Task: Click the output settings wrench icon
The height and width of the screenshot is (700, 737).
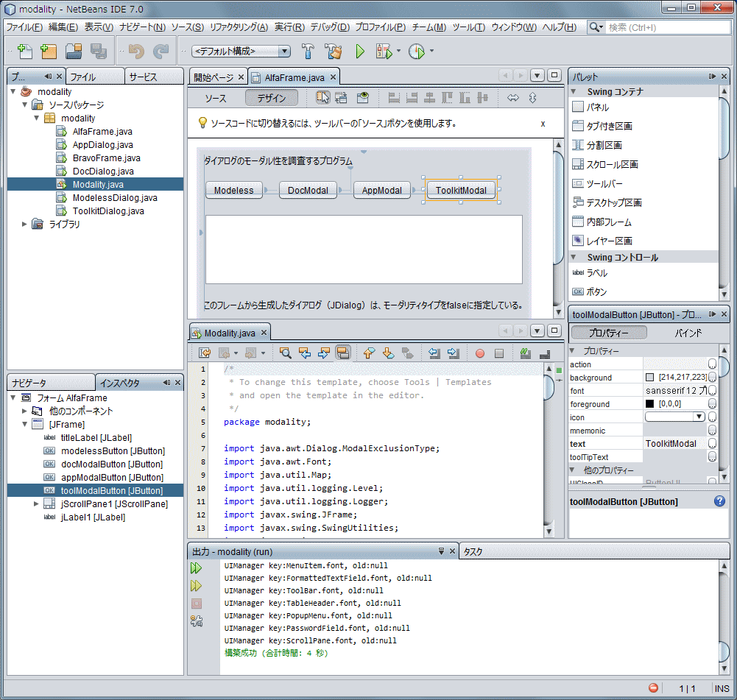Action: coord(196,621)
